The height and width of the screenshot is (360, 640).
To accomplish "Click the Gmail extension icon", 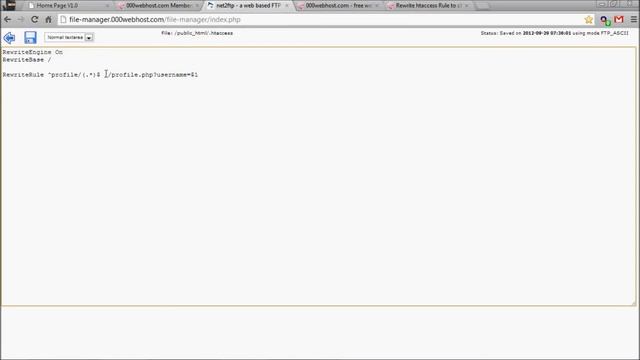I will 619,19.
